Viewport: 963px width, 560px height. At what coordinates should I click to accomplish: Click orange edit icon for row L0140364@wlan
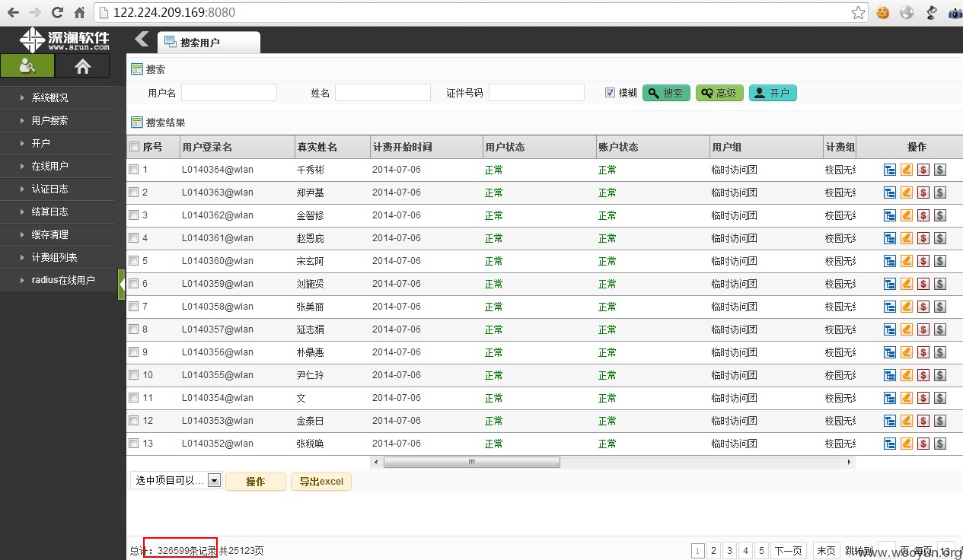907,170
